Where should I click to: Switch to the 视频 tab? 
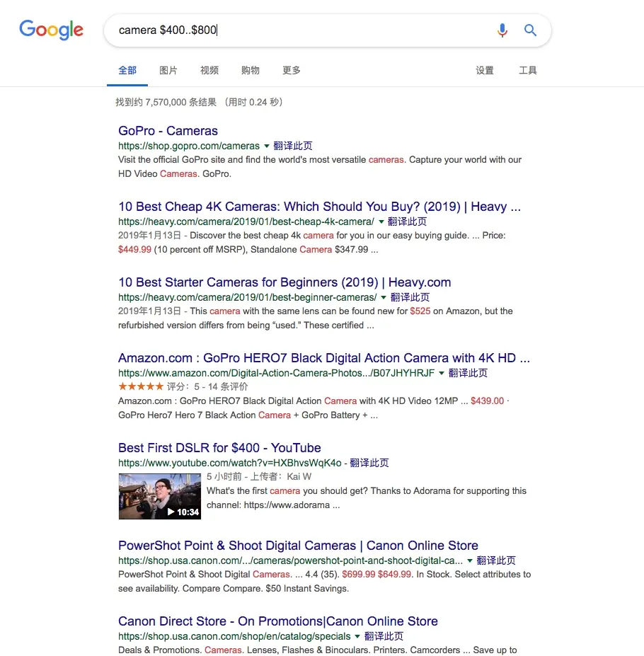pos(209,70)
